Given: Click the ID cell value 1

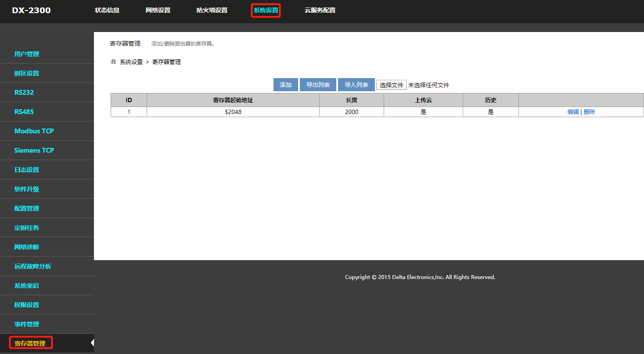Looking at the screenshot, I should 129,112.
